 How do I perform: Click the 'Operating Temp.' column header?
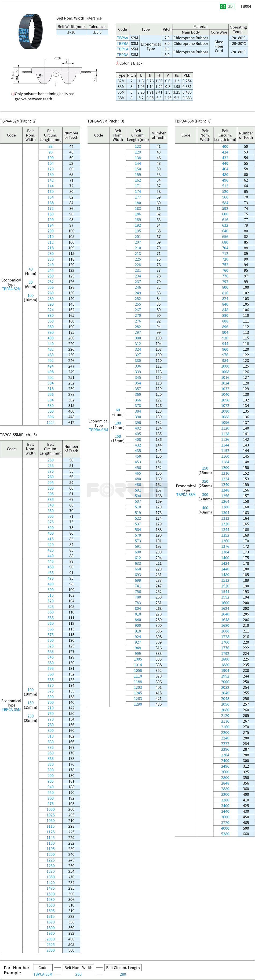[238, 29]
